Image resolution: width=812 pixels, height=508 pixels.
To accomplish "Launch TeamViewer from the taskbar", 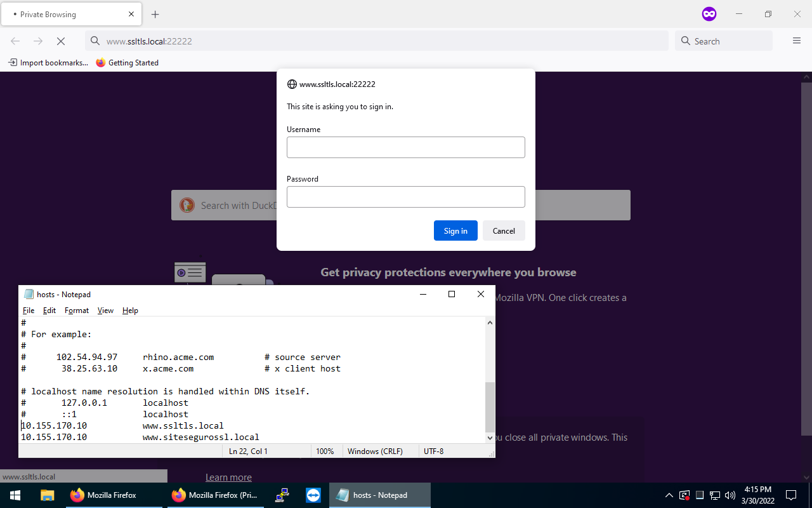I will [x=313, y=495].
